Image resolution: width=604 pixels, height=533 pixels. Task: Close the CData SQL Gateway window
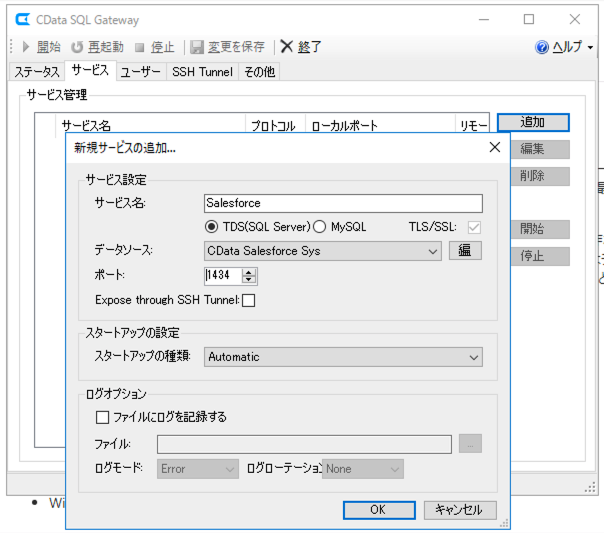click(574, 19)
